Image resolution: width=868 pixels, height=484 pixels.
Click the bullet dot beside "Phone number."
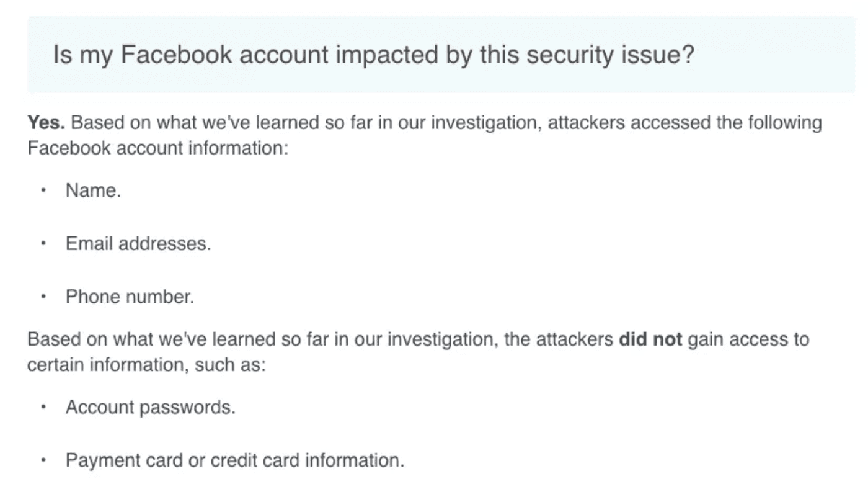[43, 297]
